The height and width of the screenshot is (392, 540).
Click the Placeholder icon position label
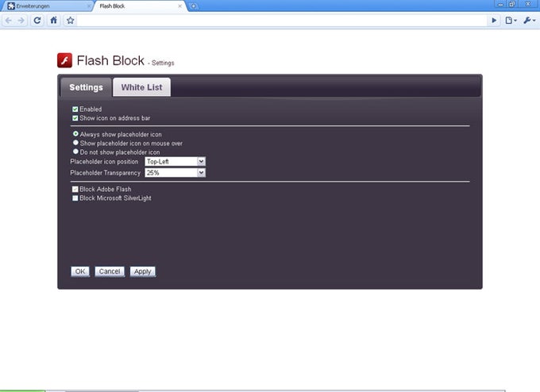104,162
